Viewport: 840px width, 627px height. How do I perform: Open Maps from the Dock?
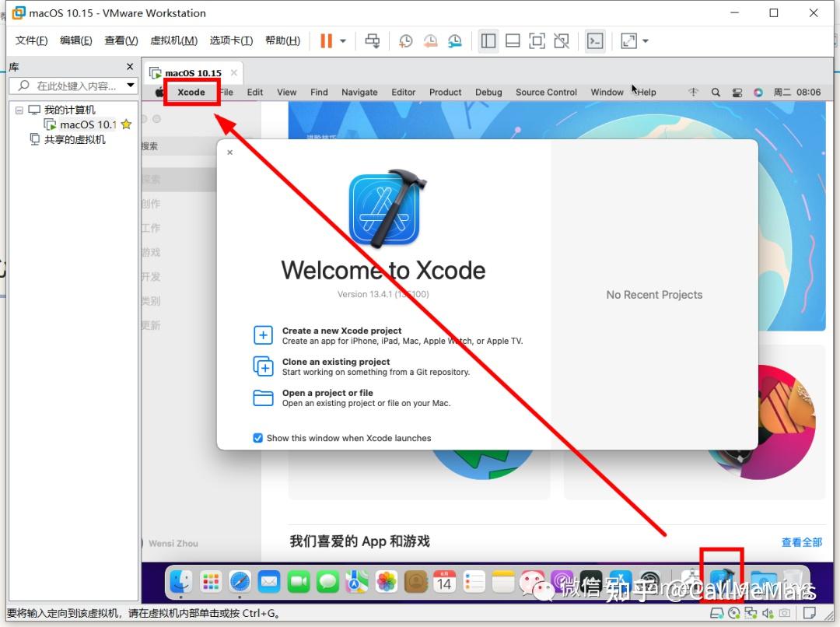tap(357, 582)
